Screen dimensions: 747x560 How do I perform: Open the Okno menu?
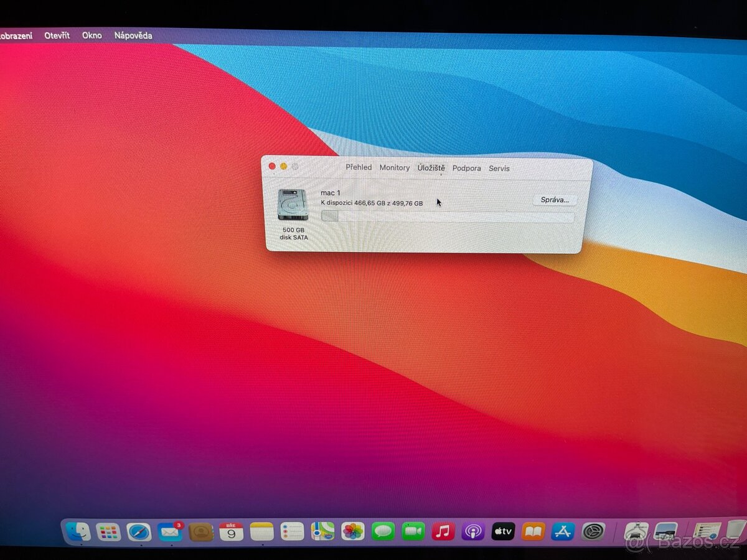92,35
